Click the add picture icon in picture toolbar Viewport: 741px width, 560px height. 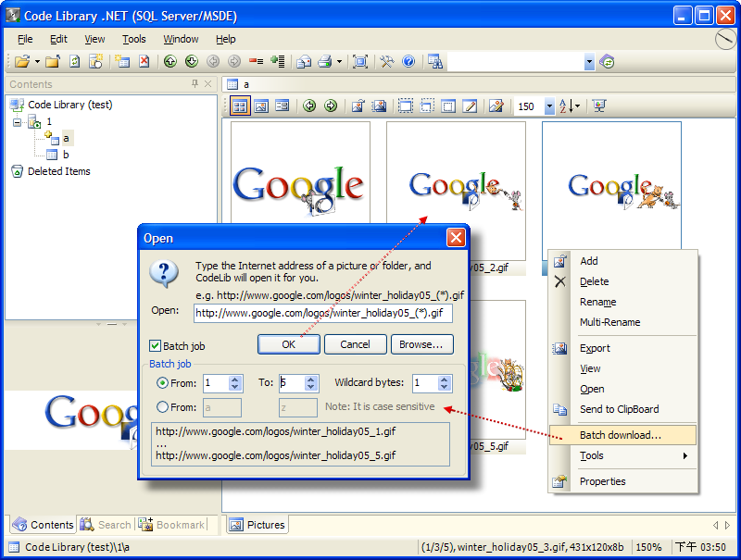coord(358,106)
